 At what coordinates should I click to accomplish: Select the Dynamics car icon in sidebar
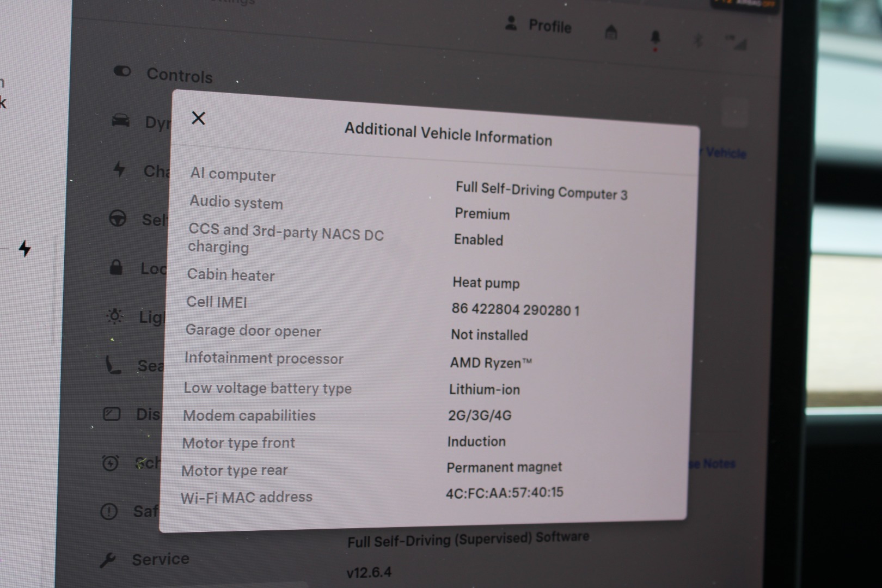[x=121, y=120]
